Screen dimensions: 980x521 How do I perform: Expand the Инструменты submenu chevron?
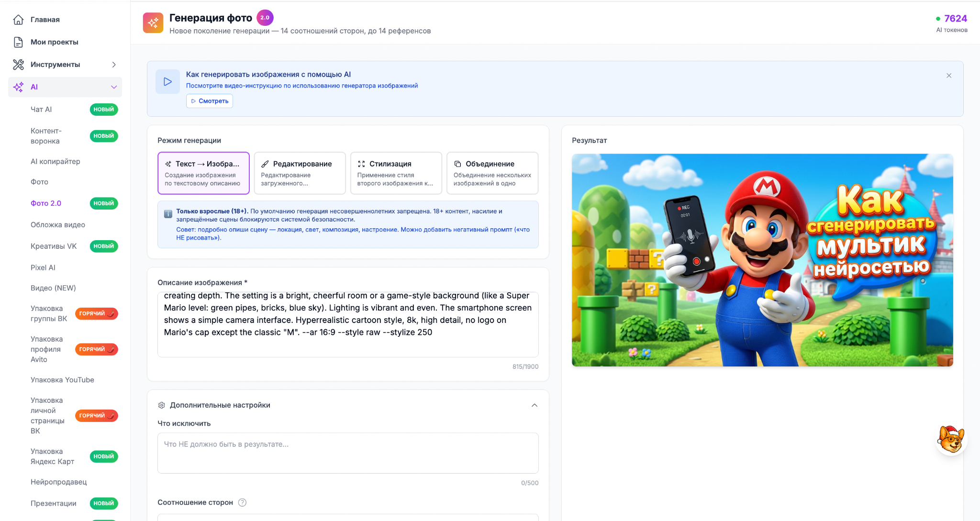[x=114, y=65]
